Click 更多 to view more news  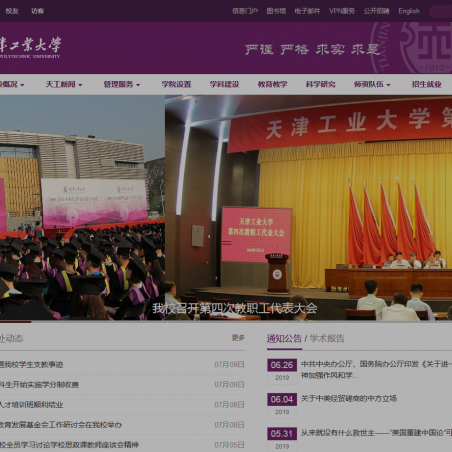238,338
